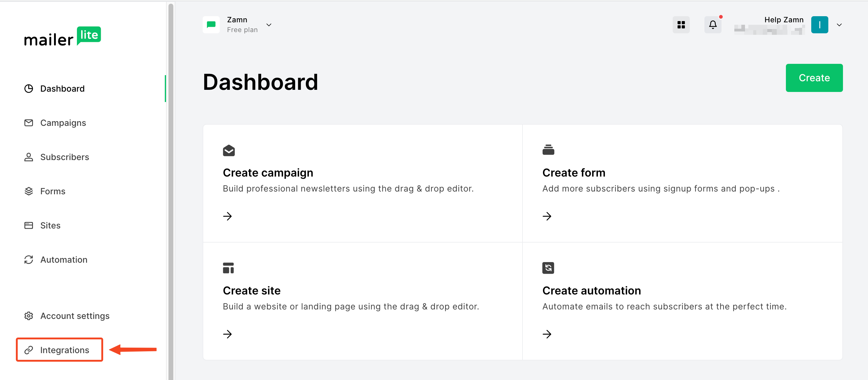The image size is (868, 380).
Task: Click the Create automation heading
Action: (x=591, y=290)
